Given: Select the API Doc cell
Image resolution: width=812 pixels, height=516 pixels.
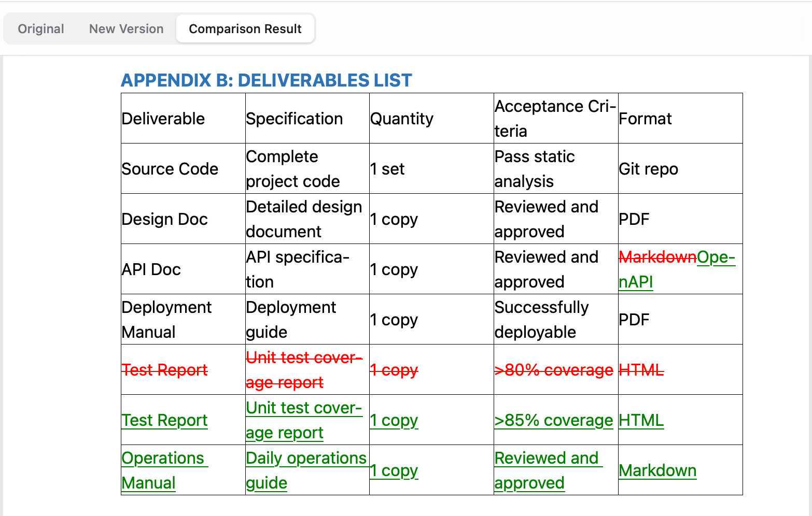Looking at the screenshot, I should pos(183,269).
